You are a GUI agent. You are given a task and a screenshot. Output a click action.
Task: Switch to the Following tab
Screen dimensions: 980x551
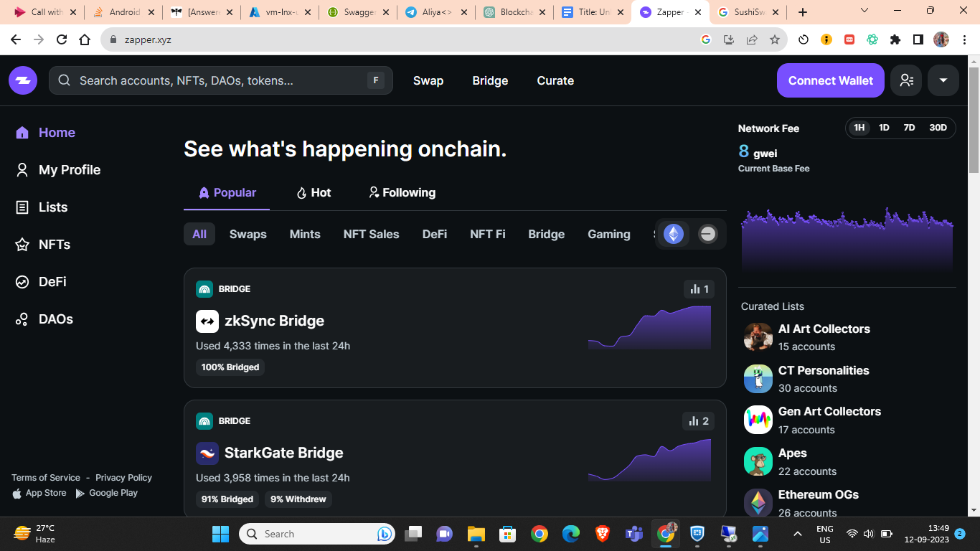tap(402, 192)
